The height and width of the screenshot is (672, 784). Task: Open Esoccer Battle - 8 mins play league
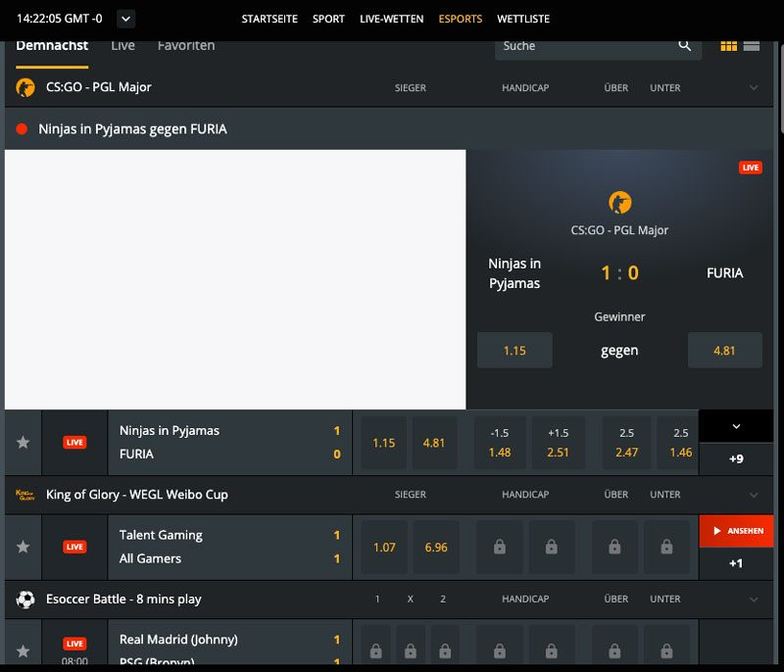pos(123,600)
